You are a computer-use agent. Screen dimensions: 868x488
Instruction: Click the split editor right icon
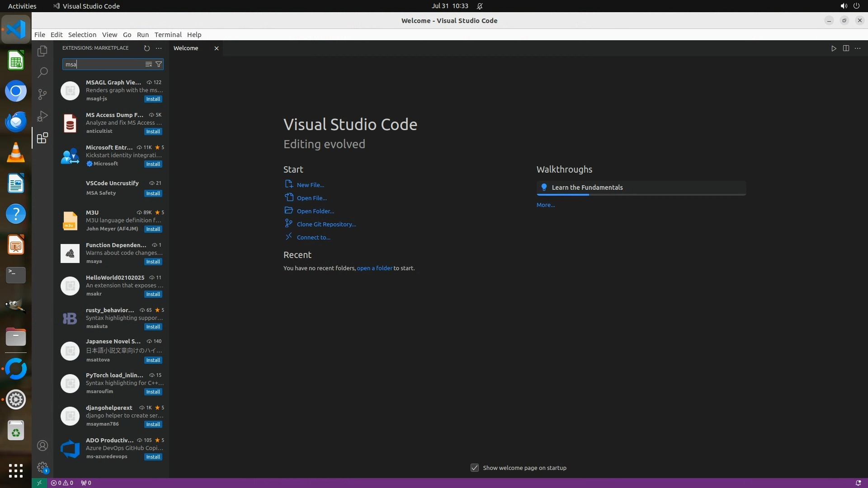(x=846, y=48)
